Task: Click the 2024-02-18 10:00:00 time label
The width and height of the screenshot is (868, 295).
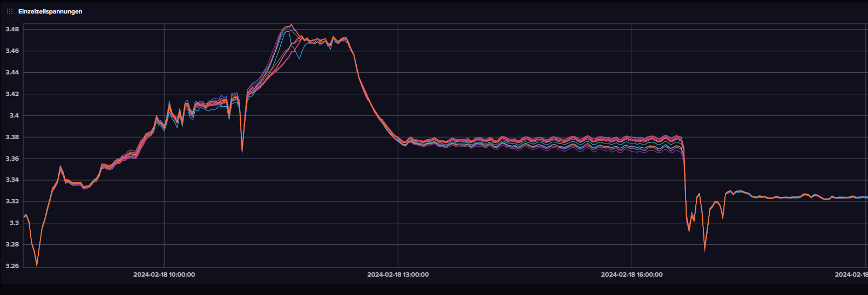Action: 164,275
